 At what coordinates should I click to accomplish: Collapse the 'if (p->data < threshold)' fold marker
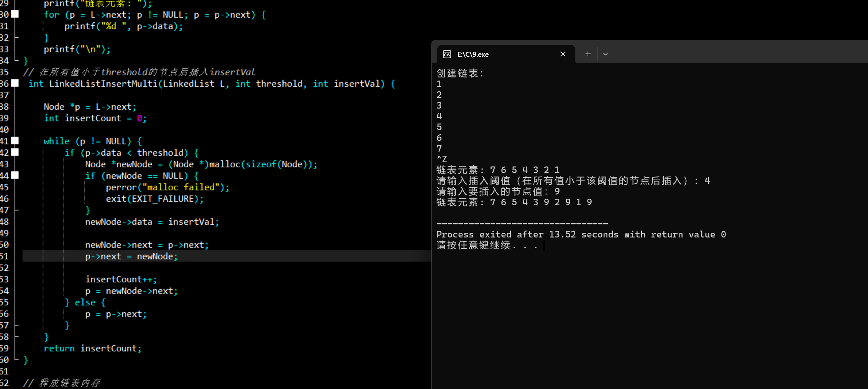tap(15, 152)
